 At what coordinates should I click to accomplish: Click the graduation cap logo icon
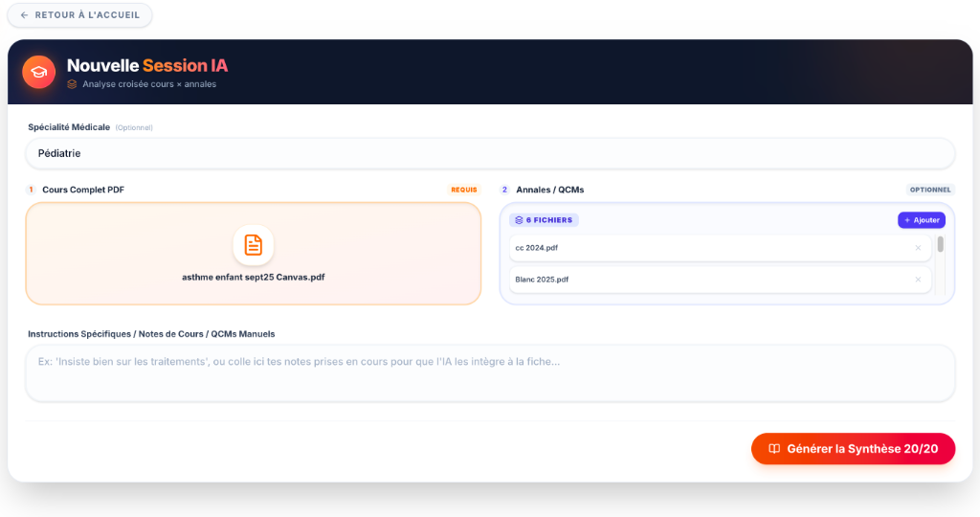[39, 72]
